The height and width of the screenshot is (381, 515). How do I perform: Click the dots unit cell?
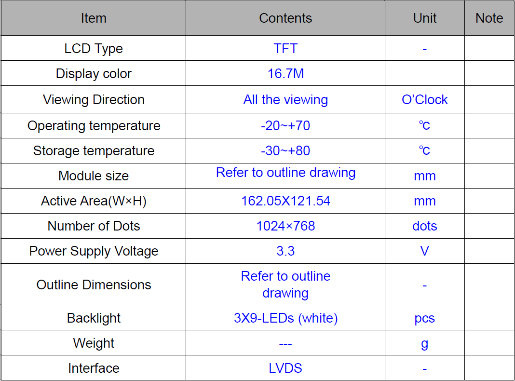[x=424, y=226]
